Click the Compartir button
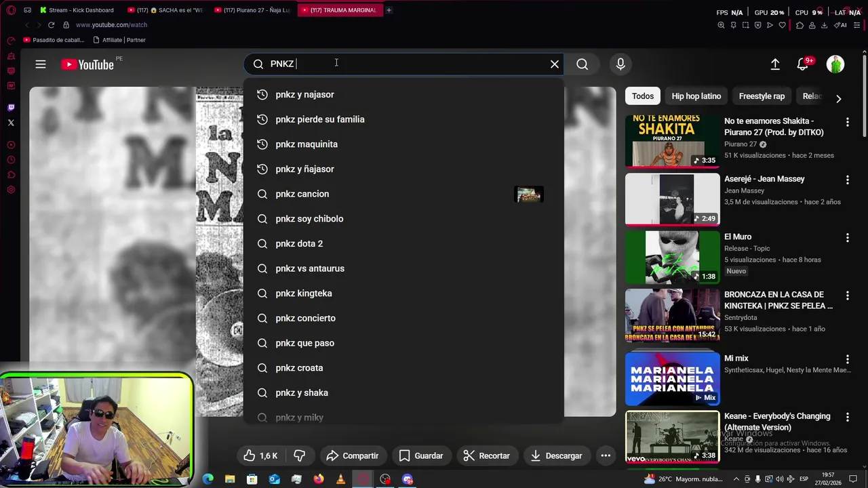This screenshot has height=488, width=868. pyautogui.click(x=353, y=455)
